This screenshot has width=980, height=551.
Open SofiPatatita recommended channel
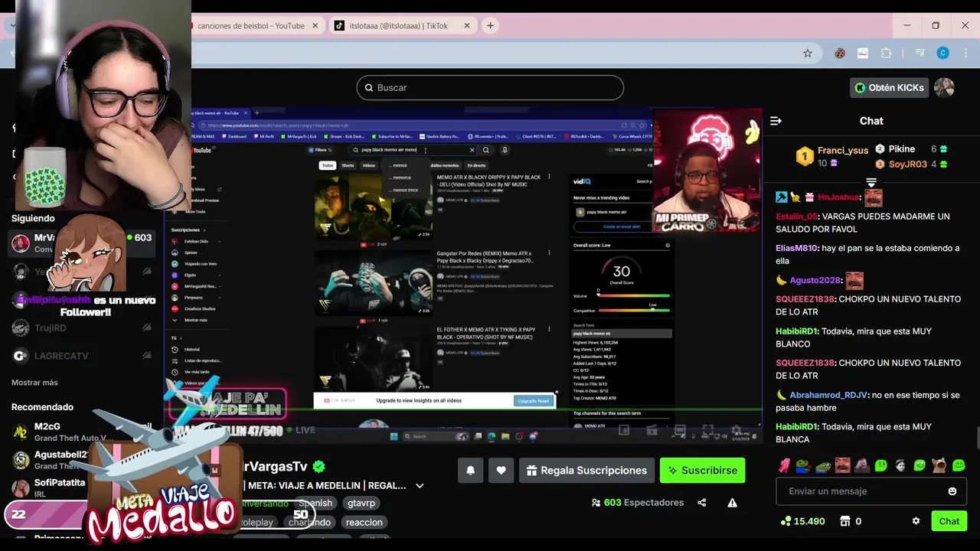tap(82, 487)
